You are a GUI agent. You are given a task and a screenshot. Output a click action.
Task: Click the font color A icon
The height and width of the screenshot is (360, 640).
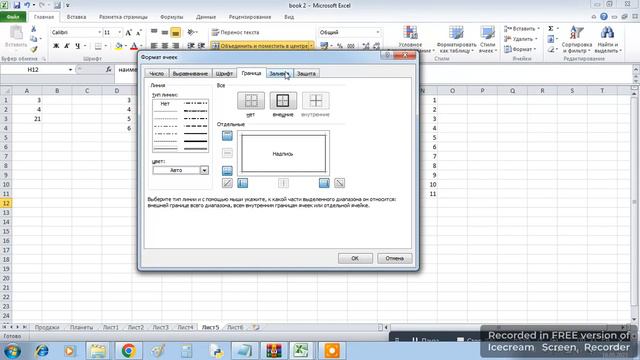click(x=134, y=46)
